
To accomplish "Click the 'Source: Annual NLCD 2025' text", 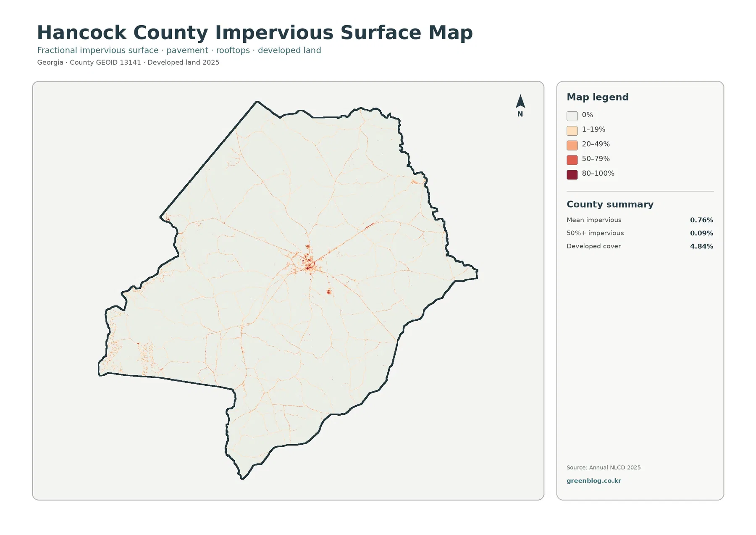I will pos(604,467).
